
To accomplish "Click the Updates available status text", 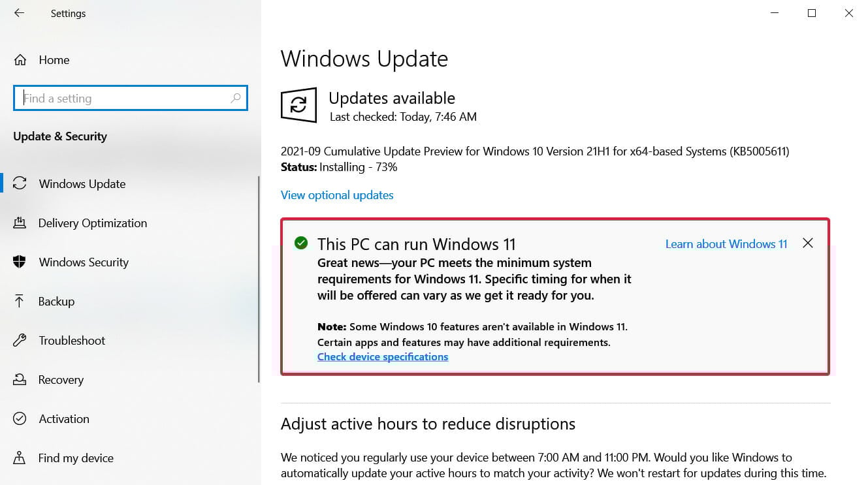I will pos(392,98).
